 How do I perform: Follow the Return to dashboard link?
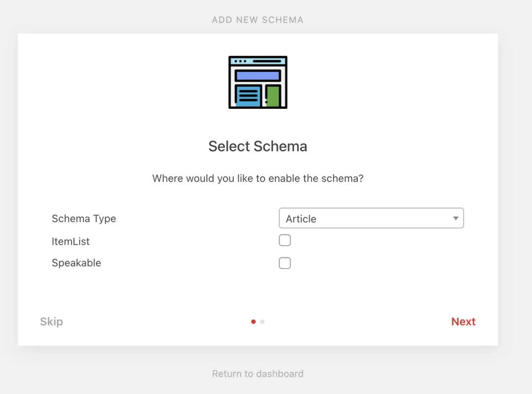pos(257,374)
